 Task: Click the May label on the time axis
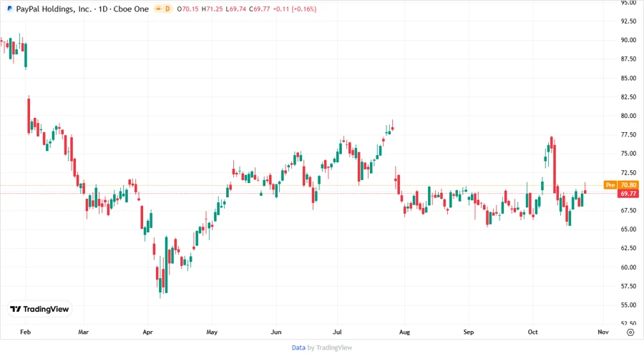(x=212, y=332)
